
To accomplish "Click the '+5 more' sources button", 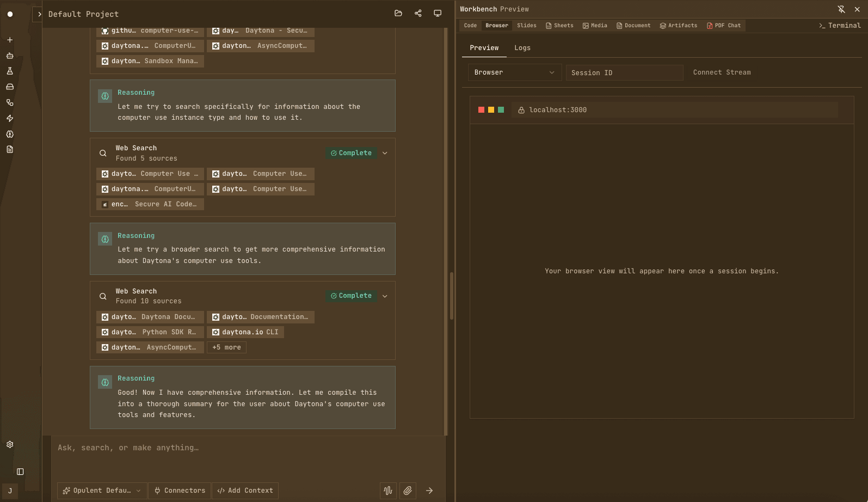I will pyautogui.click(x=226, y=347).
